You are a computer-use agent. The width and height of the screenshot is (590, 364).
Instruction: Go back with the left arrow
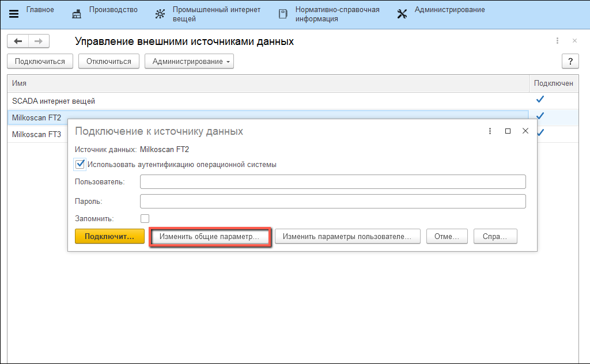18,41
